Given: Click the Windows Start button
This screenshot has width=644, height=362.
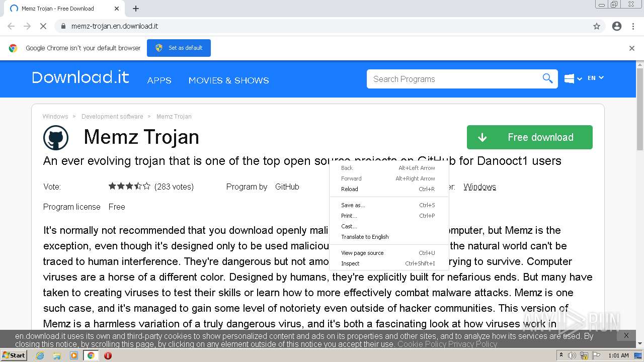Looking at the screenshot, I should [14, 355].
